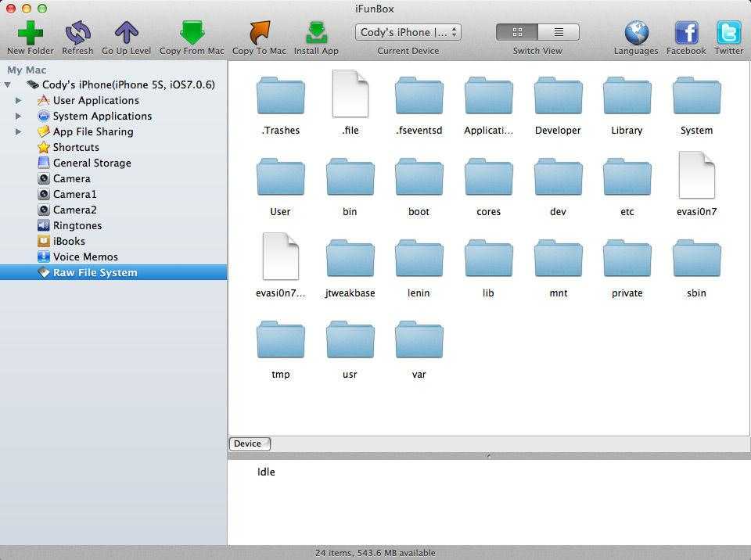Select the Developer folder
751x560 pixels.
[x=558, y=95]
